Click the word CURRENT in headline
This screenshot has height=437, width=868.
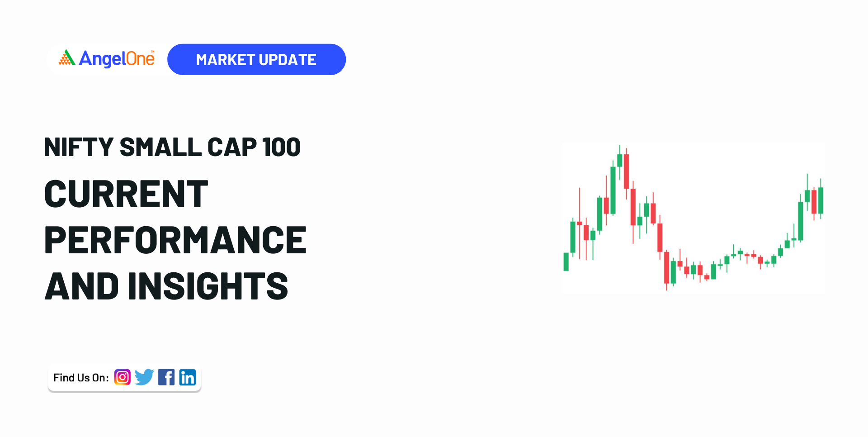click(x=126, y=194)
